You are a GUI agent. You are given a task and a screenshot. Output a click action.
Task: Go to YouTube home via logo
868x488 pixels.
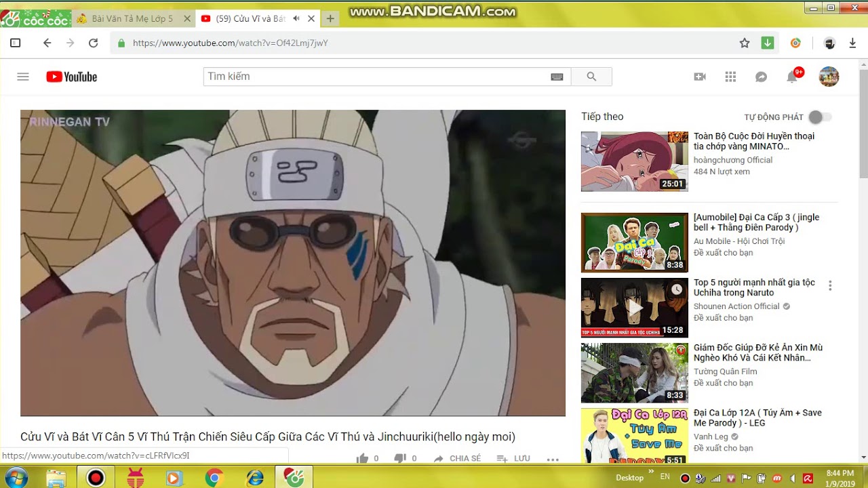72,77
